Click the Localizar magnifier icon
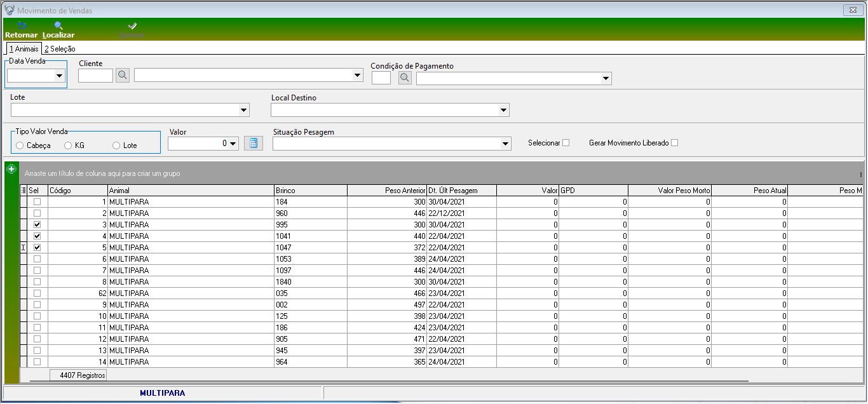Image resolution: width=868 pixels, height=404 pixels. [x=58, y=26]
